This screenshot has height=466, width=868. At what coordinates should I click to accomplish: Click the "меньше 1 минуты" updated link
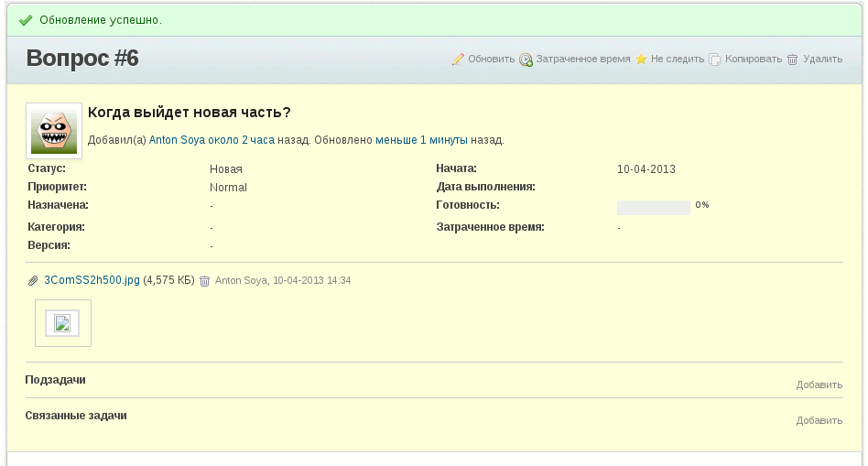[x=421, y=141]
